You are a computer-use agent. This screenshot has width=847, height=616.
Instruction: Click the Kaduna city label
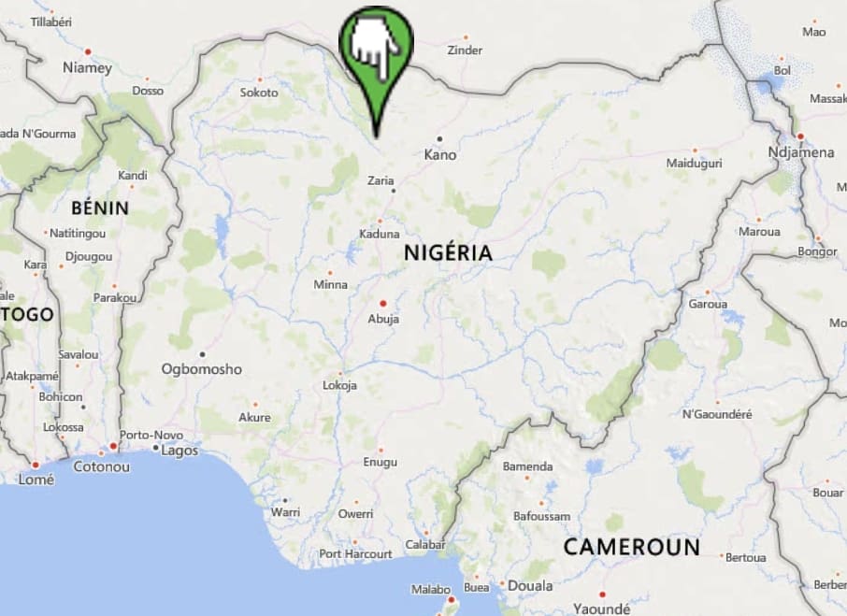[380, 234]
